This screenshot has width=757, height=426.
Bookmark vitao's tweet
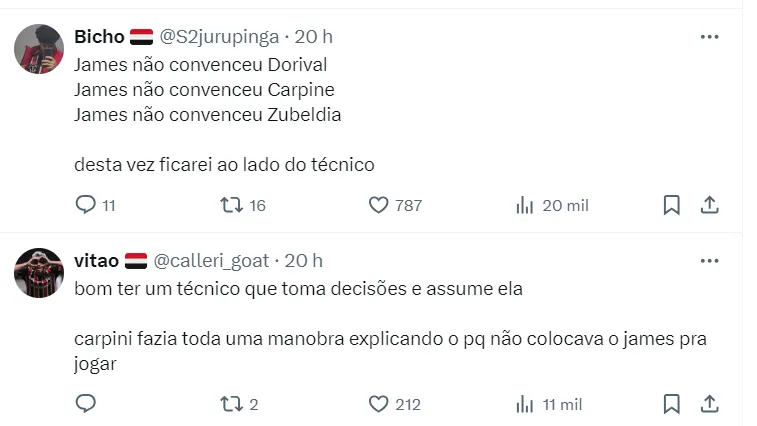point(672,404)
